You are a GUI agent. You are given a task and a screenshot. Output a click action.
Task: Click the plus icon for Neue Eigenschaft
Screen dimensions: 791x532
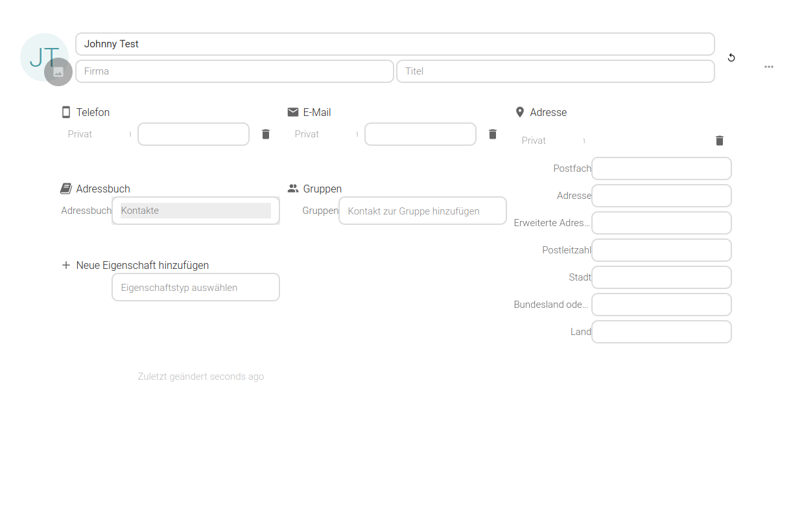[x=65, y=265]
